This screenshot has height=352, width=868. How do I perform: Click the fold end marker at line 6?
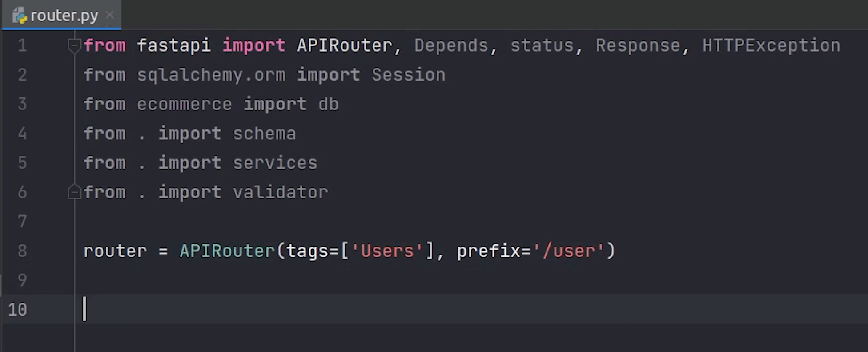click(x=74, y=192)
